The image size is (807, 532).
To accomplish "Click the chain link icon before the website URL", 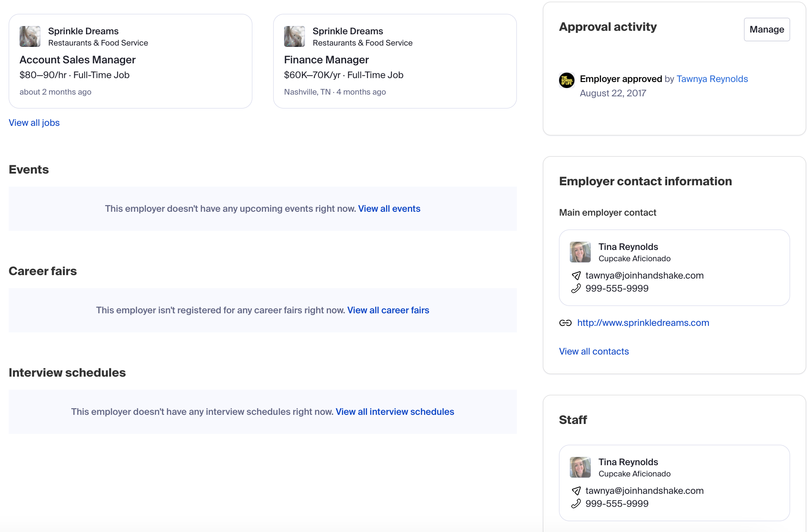I will coord(566,323).
